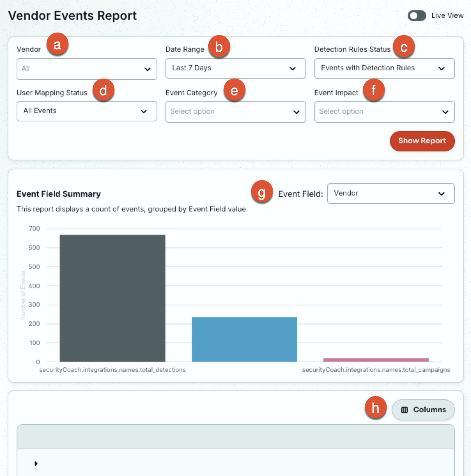Viewport: 471px width, 476px height.
Task: Click chevron arrow in Vendor filter field
Action: tap(147, 69)
